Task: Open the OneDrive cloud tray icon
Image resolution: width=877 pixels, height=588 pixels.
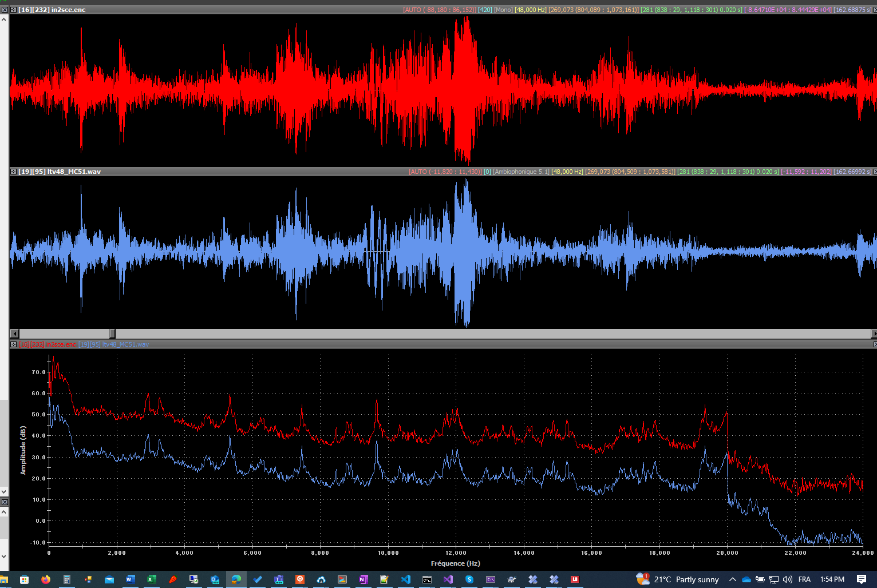Action: pyautogui.click(x=746, y=579)
